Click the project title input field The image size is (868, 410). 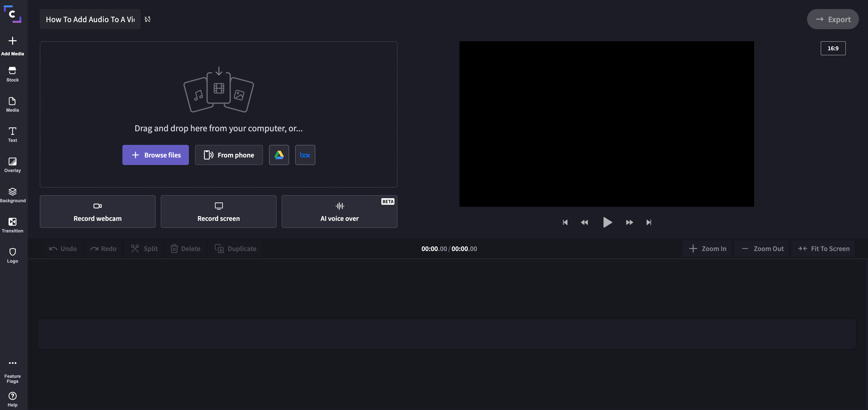point(90,19)
